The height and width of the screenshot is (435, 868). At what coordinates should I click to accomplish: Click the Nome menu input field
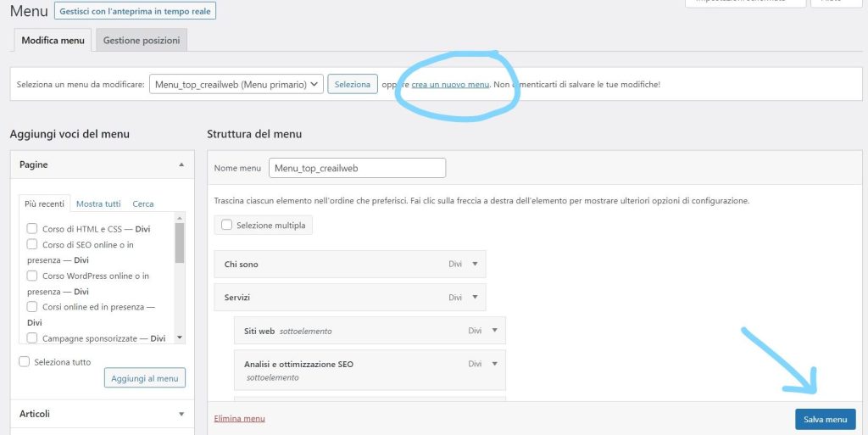point(357,168)
